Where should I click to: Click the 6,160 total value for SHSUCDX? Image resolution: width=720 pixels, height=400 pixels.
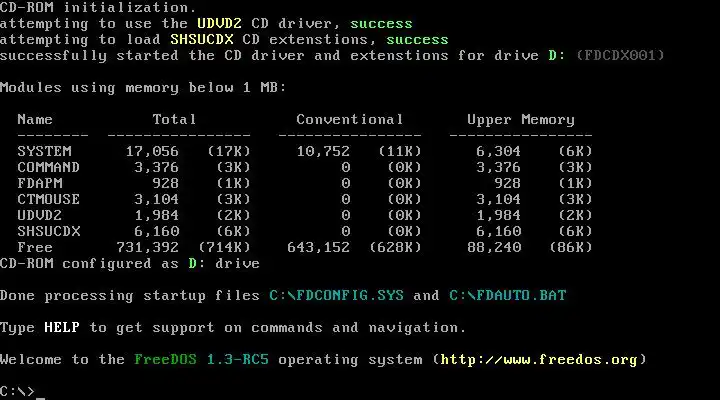coord(157,232)
